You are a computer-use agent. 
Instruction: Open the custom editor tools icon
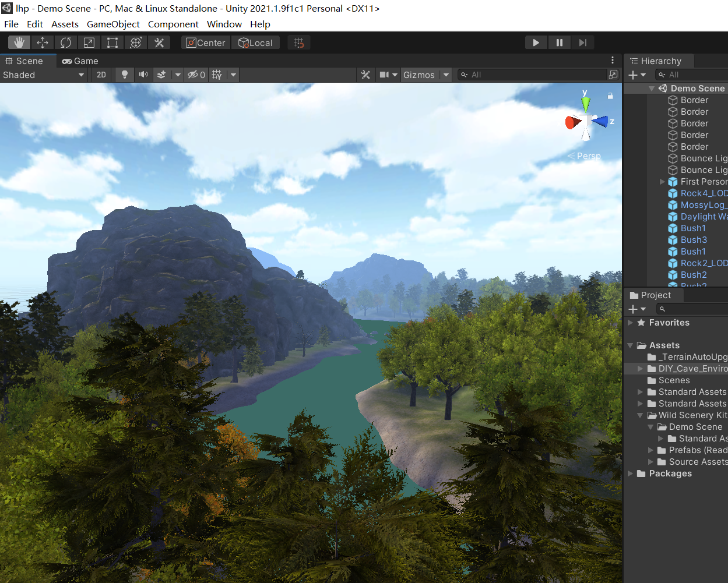click(159, 42)
